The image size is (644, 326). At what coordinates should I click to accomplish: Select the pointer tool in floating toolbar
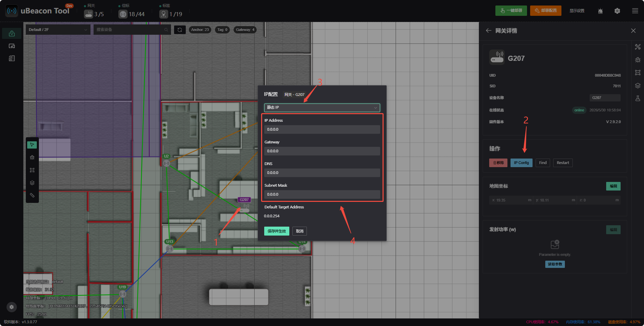pyautogui.click(x=32, y=145)
